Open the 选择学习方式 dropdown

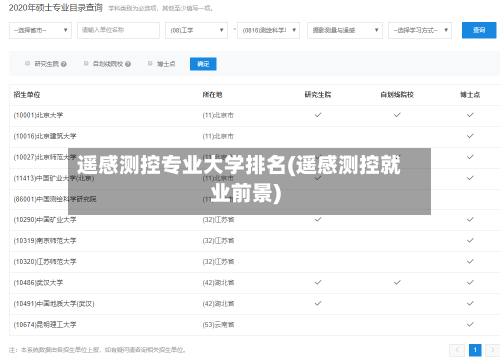pyautogui.click(x=420, y=30)
